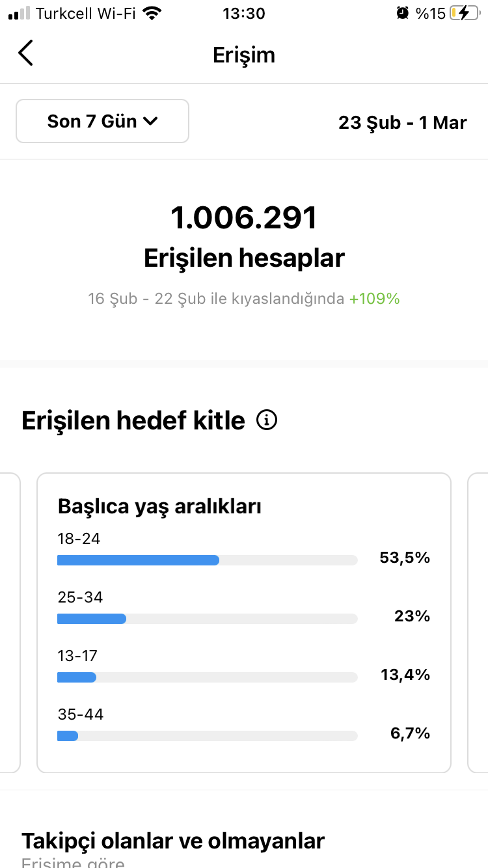Click the chevron in Son 7 Gün

pyautogui.click(x=150, y=121)
